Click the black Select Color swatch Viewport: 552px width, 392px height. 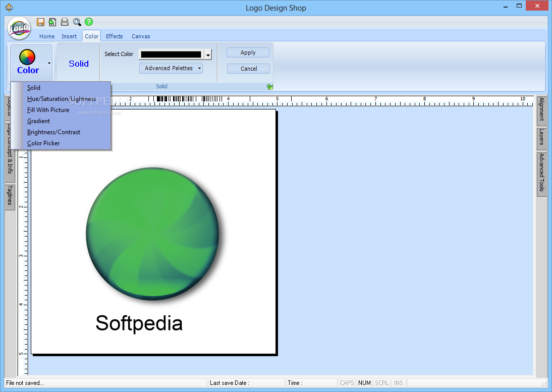[x=171, y=54]
